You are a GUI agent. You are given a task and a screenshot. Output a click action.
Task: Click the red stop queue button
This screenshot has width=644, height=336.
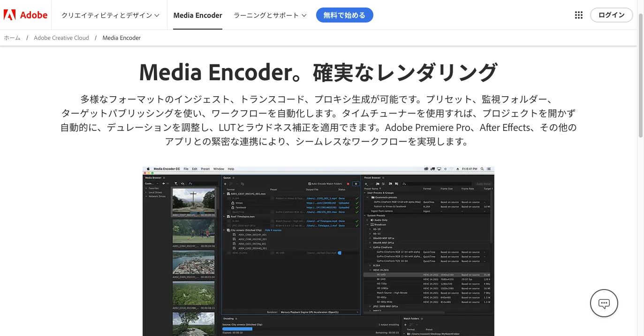click(348, 183)
